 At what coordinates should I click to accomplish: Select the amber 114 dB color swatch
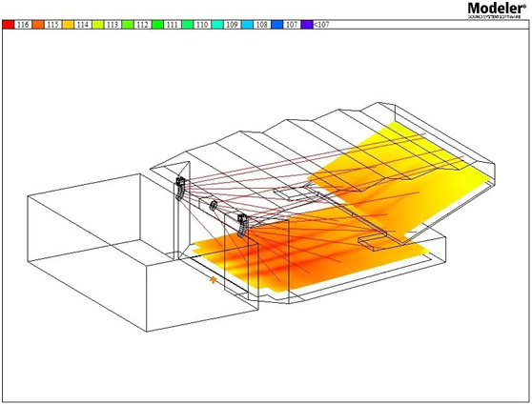[x=68, y=25]
